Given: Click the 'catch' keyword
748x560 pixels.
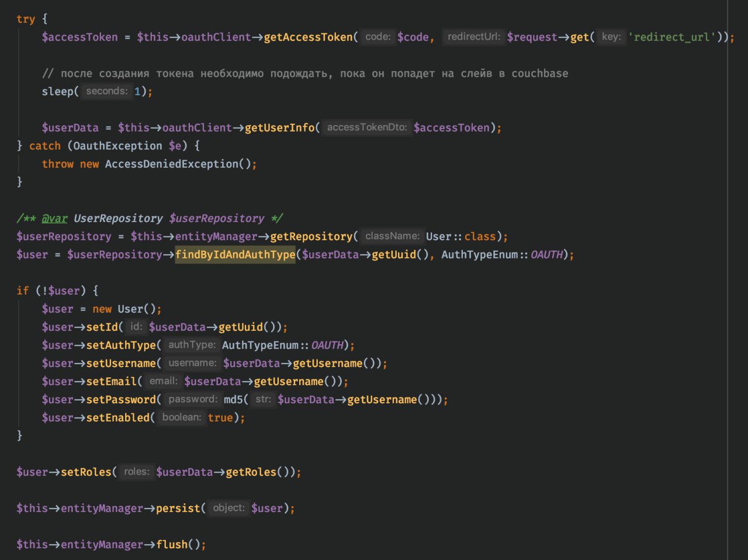Looking at the screenshot, I should click(x=45, y=146).
